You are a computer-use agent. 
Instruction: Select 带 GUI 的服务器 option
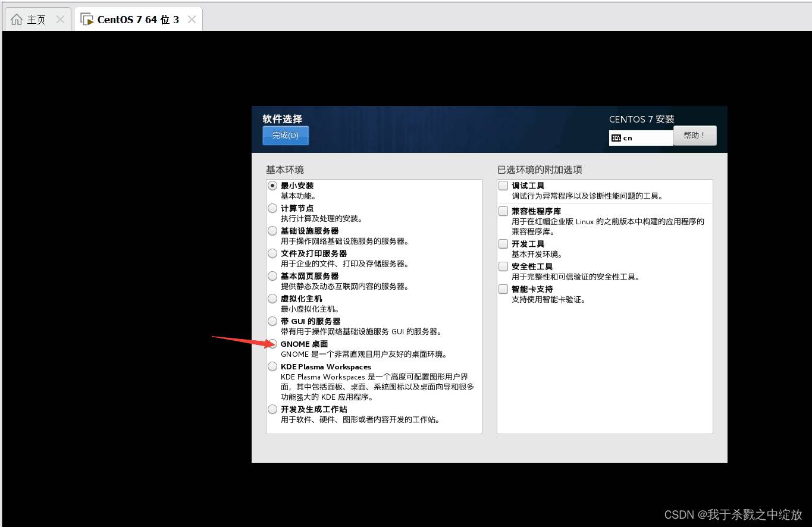click(272, 321)
